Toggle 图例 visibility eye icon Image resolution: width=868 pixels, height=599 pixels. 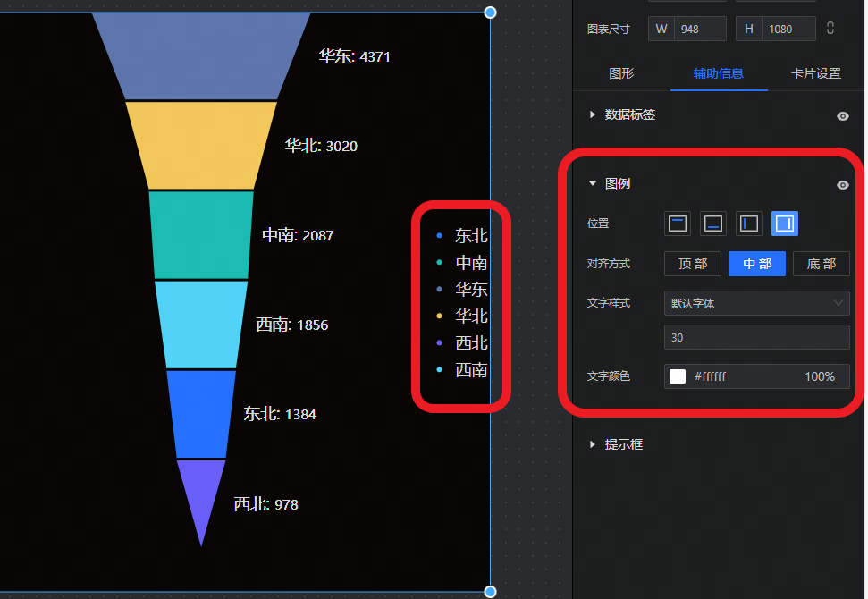tap(842, 185)
